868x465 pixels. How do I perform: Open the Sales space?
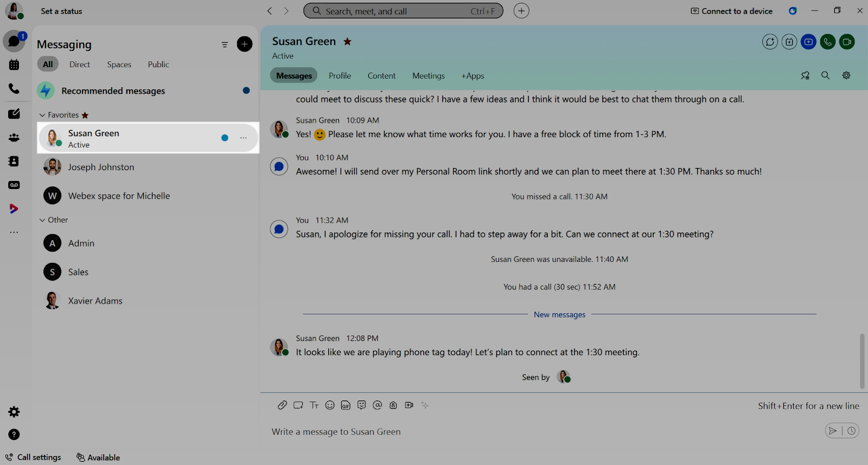(x=148, y=272)
